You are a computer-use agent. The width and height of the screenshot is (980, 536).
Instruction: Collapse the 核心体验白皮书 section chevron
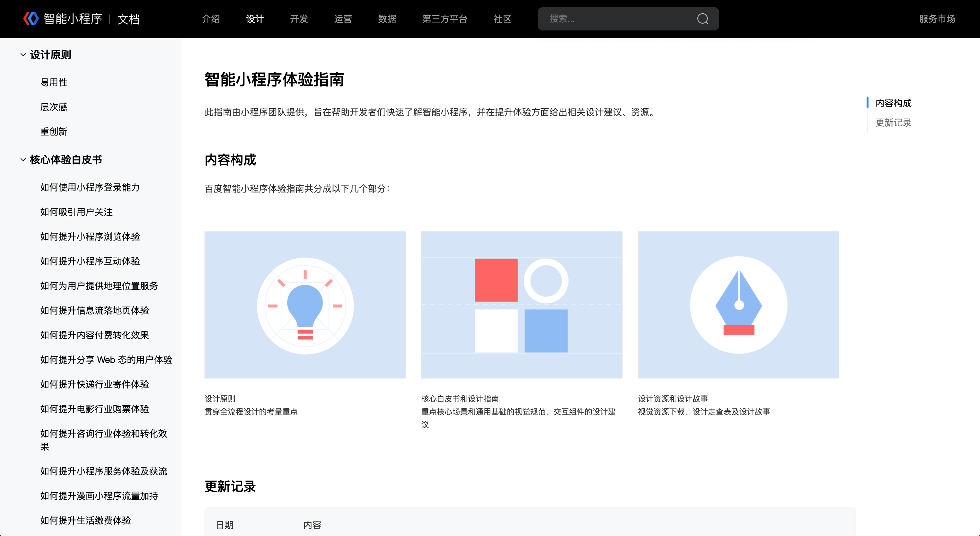[23, 160]
